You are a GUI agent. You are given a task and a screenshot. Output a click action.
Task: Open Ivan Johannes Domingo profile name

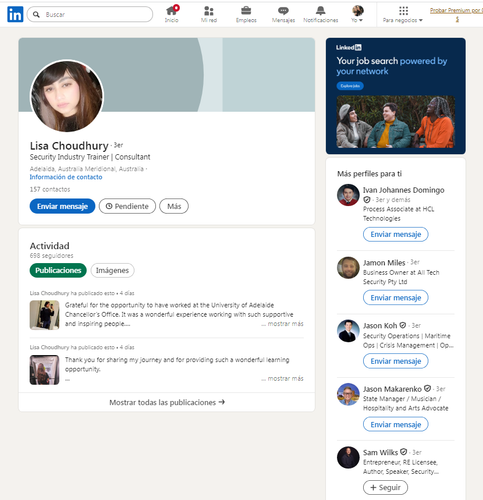(x=404, y=190)
